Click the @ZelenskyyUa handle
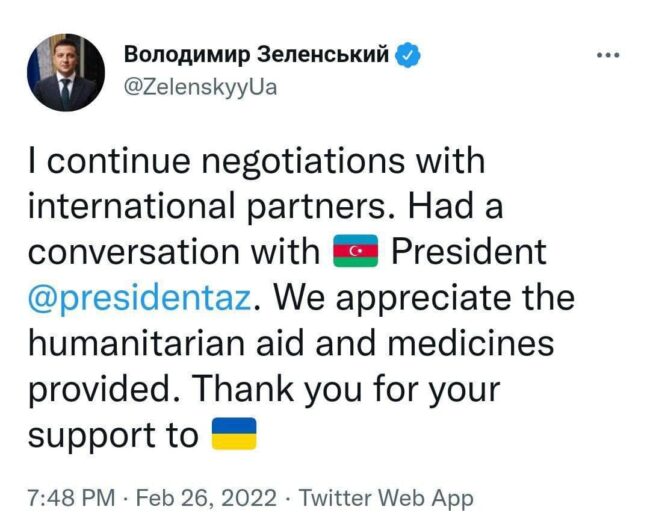Screen dimensions: 650x530 [x=198, y=86]
